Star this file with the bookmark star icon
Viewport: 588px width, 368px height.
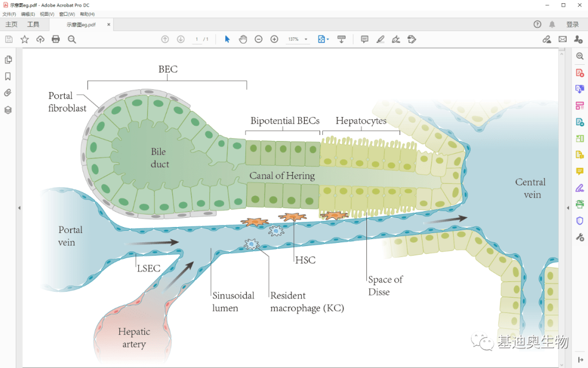(x=24, y=39)
